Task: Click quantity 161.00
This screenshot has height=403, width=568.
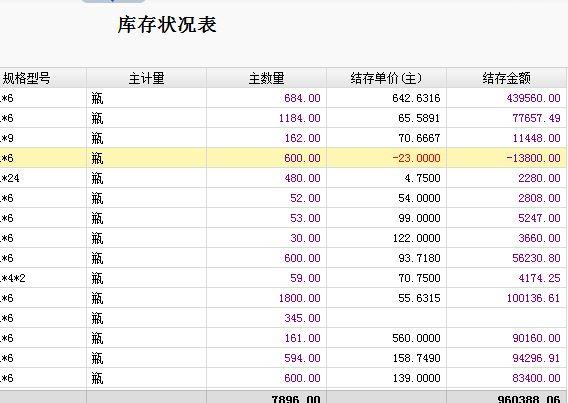Action: click(266, 338)
